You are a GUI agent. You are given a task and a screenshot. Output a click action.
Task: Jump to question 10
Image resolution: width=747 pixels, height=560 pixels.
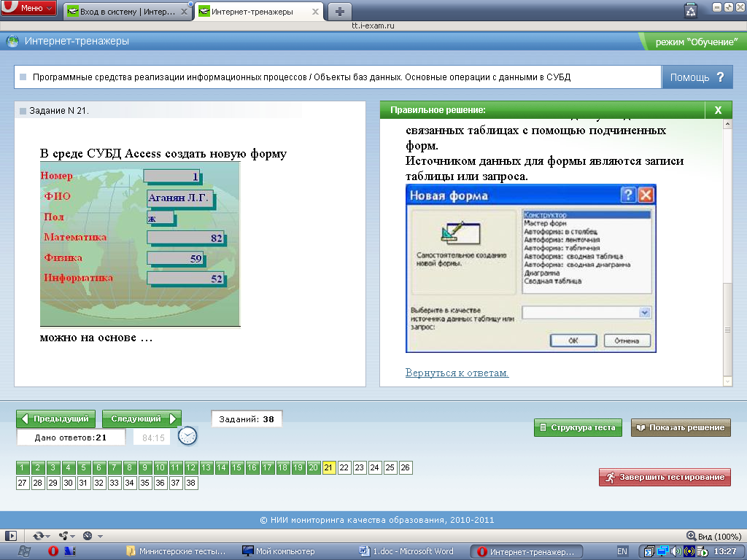(160, 467)
